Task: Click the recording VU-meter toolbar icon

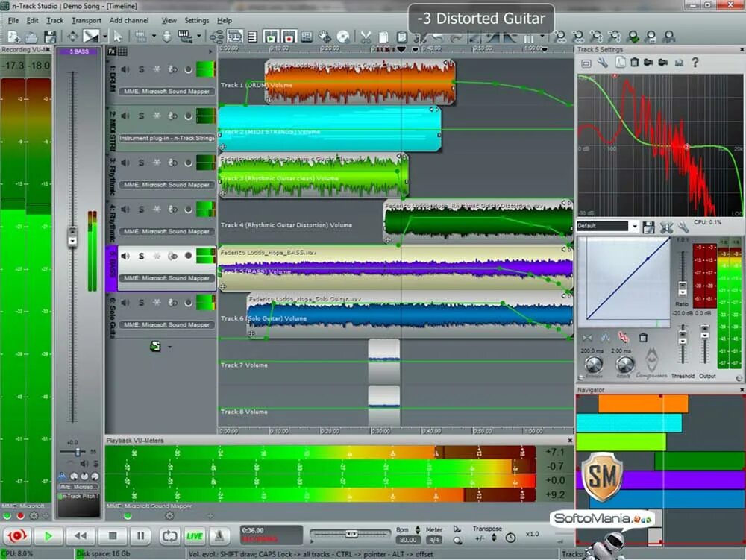Action: pos(289,37)
